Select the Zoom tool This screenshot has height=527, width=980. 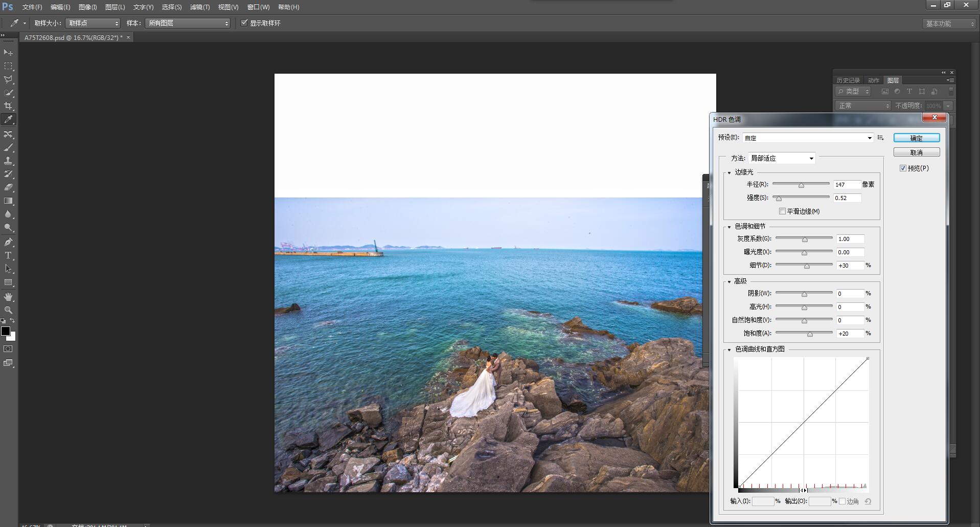(8, 310)
